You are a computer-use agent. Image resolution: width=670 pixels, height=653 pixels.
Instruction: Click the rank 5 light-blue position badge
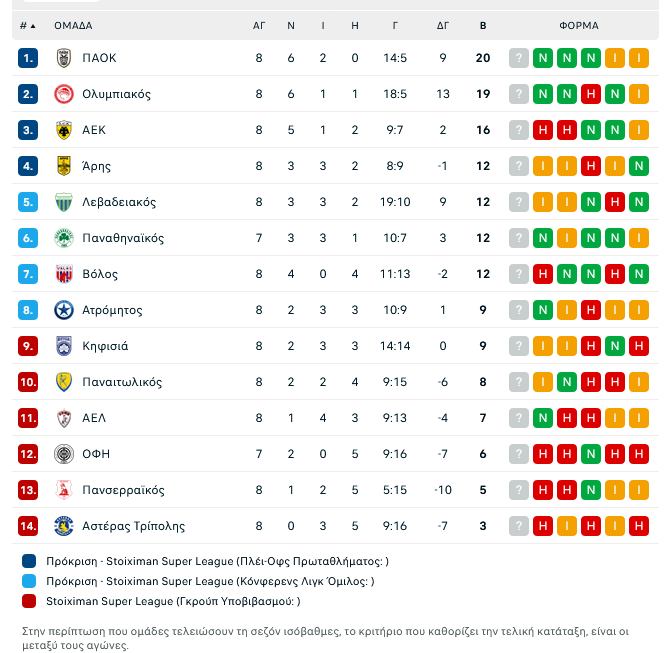(x=28, y=202)
